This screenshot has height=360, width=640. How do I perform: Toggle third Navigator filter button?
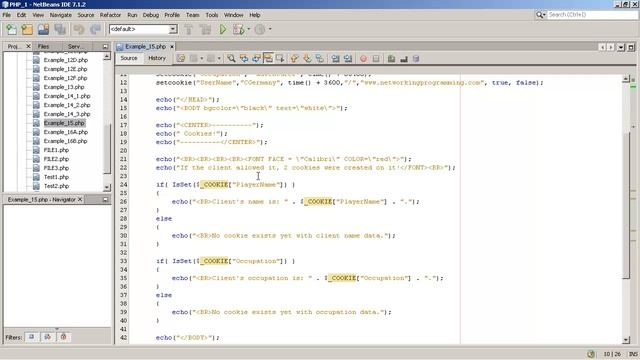point(63,337)
